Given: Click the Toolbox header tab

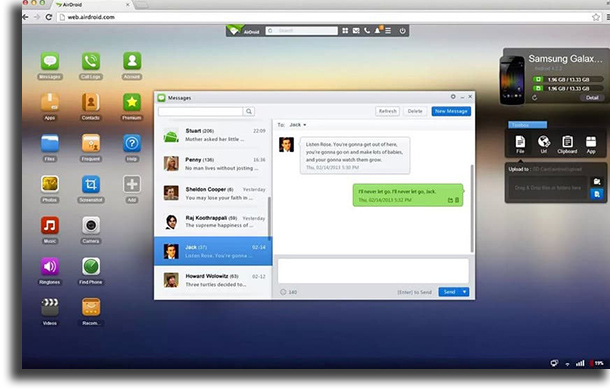Looking at the screenshot, I should click(528, 125).
